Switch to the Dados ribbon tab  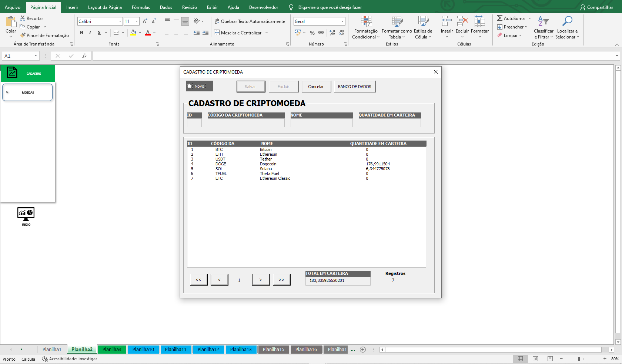click(x=166, y=7)
